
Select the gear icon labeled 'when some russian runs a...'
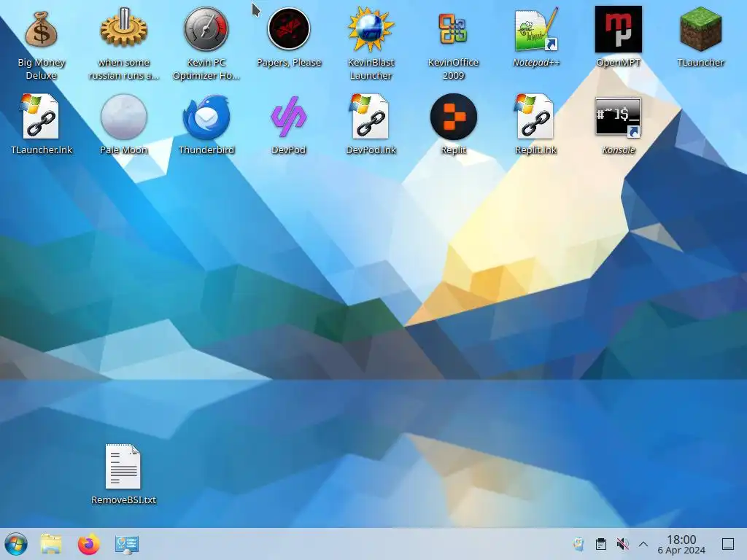click(x=123, y=28)
